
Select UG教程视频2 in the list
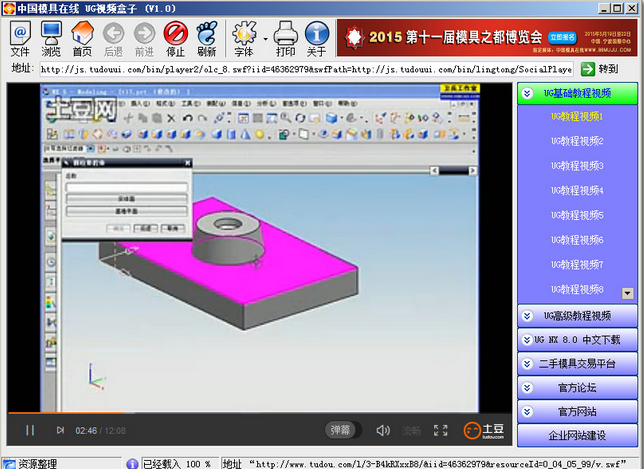pyautogui.click(x=577, y=141)
